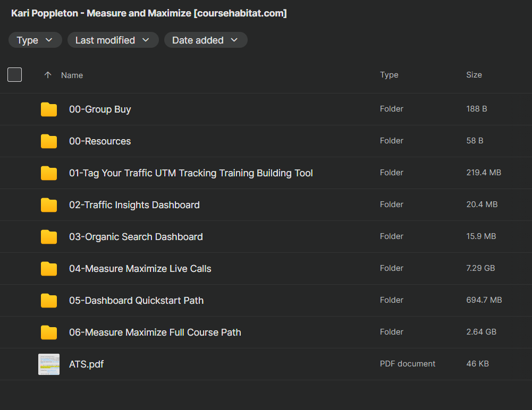Click the 06-Measure Maximize Full Course Path folder icon
This screenshot has height=410, width=532.
coord(49,332)
